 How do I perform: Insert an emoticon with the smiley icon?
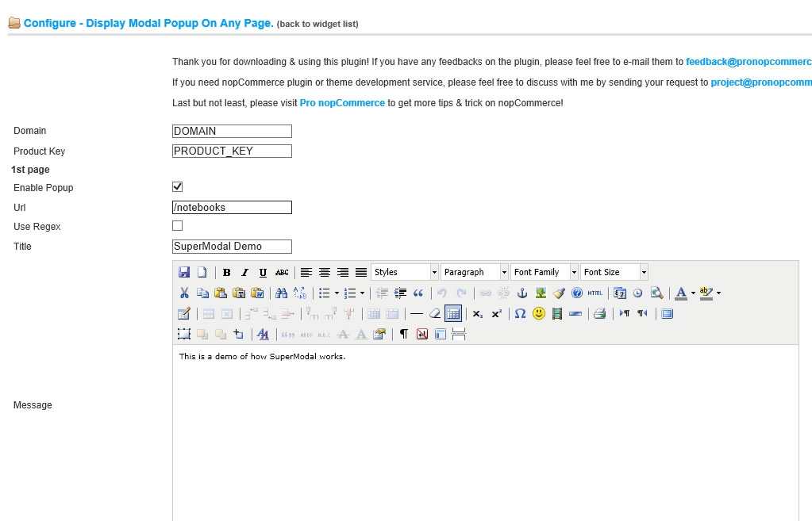[539, 313]
